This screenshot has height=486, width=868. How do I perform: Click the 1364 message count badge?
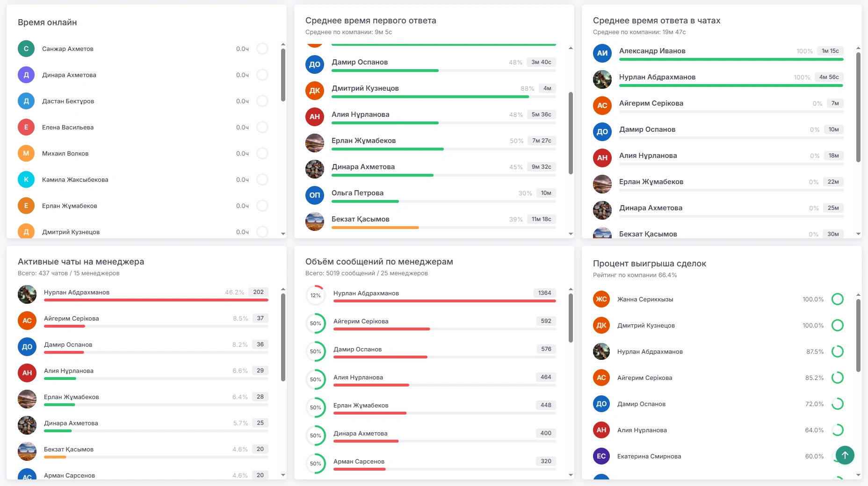coord(544,293)
